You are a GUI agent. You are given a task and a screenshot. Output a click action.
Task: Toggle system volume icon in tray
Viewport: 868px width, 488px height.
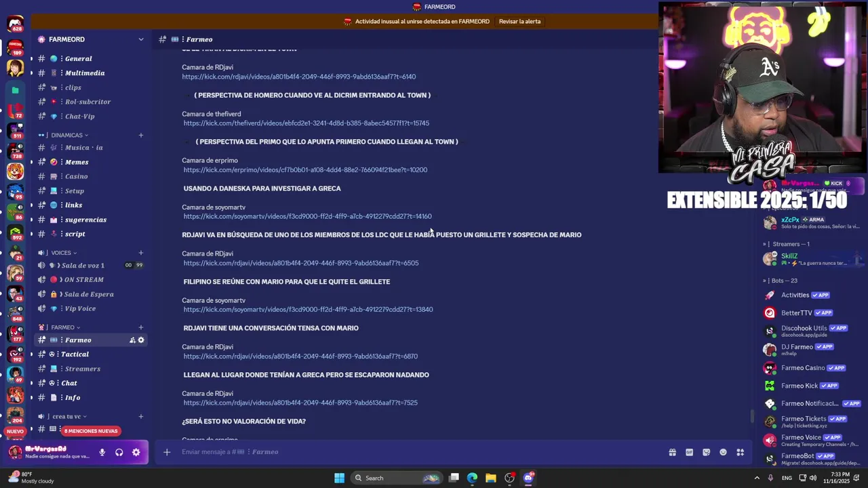[813, 478]
